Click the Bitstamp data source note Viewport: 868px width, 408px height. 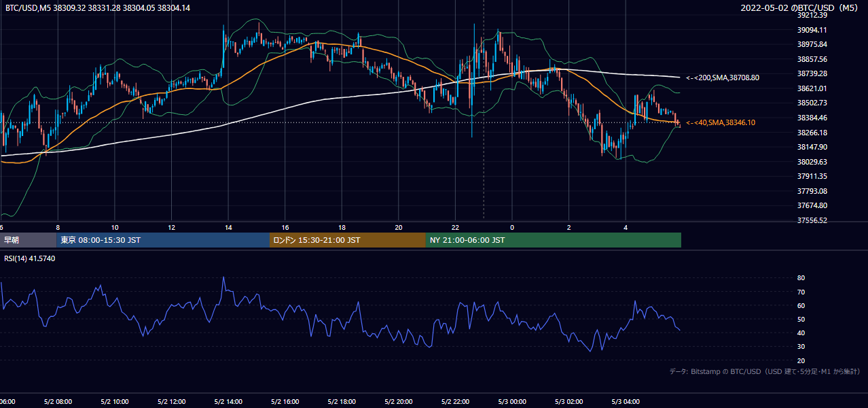pyautogui.click(x=765, y=371)
